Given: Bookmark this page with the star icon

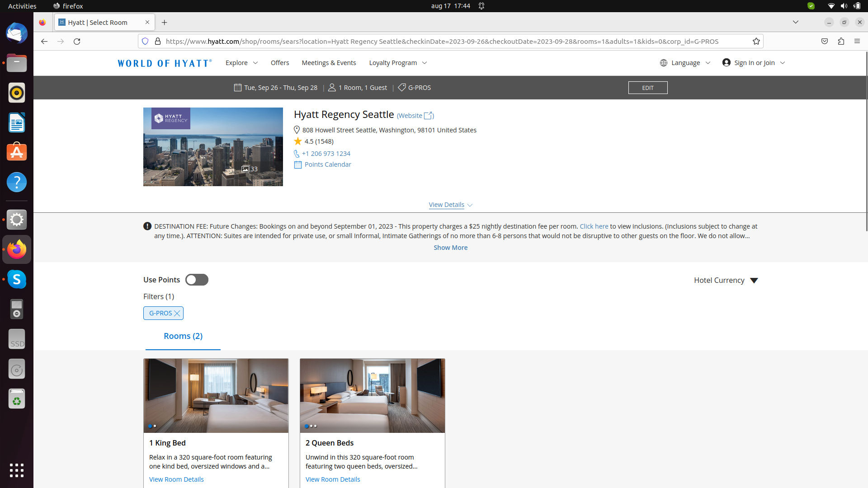Looking at the screenshot, I should pos(756,41).
